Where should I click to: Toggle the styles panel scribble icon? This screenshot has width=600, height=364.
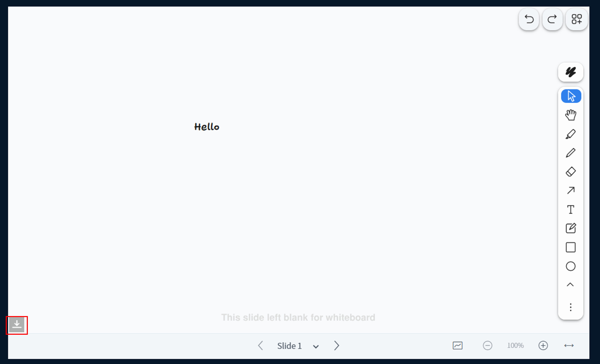(x=571, y=72)
